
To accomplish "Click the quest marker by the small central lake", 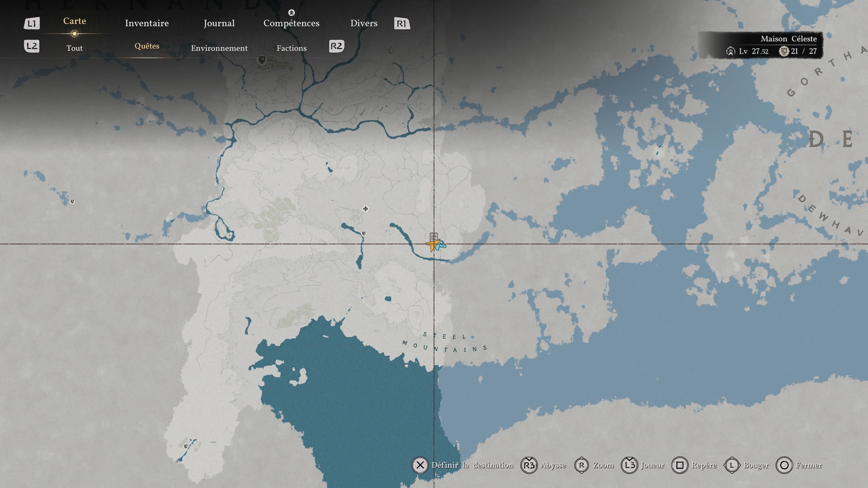I will (x=363, y=233).
